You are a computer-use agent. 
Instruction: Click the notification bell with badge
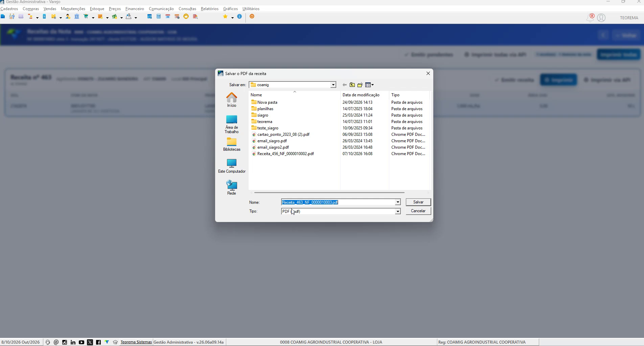pos(590,18)
